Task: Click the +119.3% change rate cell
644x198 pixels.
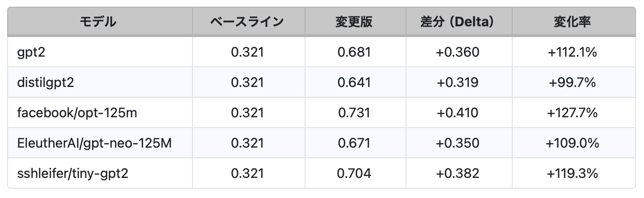Action: [573, 173]
